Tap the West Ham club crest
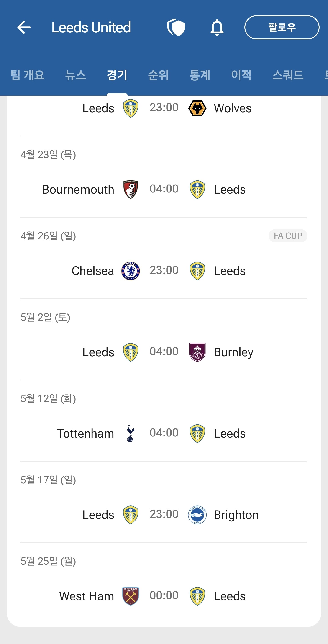 (131, 596)
